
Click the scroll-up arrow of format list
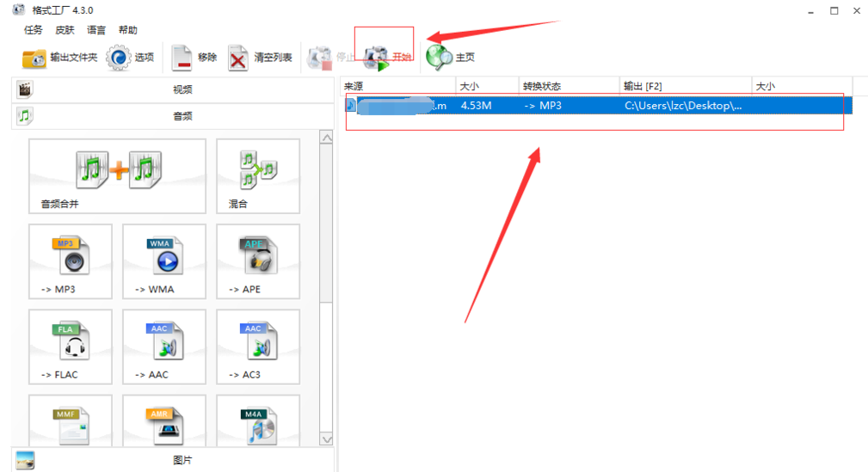pos(327,138)
